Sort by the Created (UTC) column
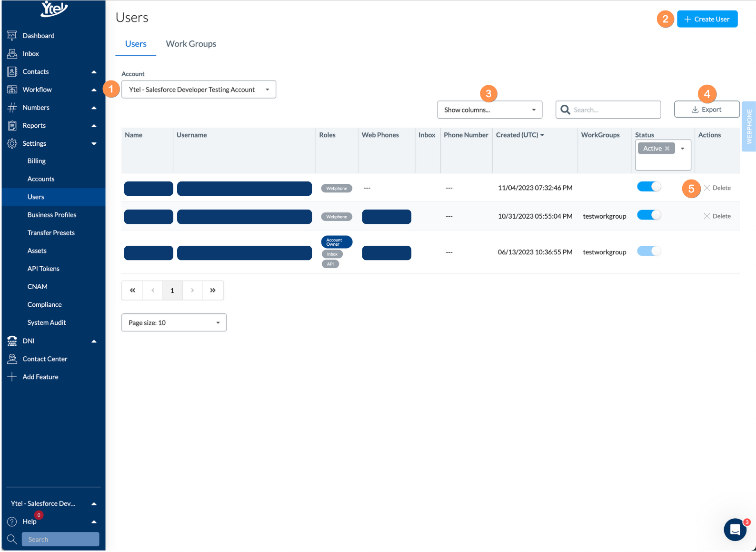The image size is (756, 552). (520, 135)
